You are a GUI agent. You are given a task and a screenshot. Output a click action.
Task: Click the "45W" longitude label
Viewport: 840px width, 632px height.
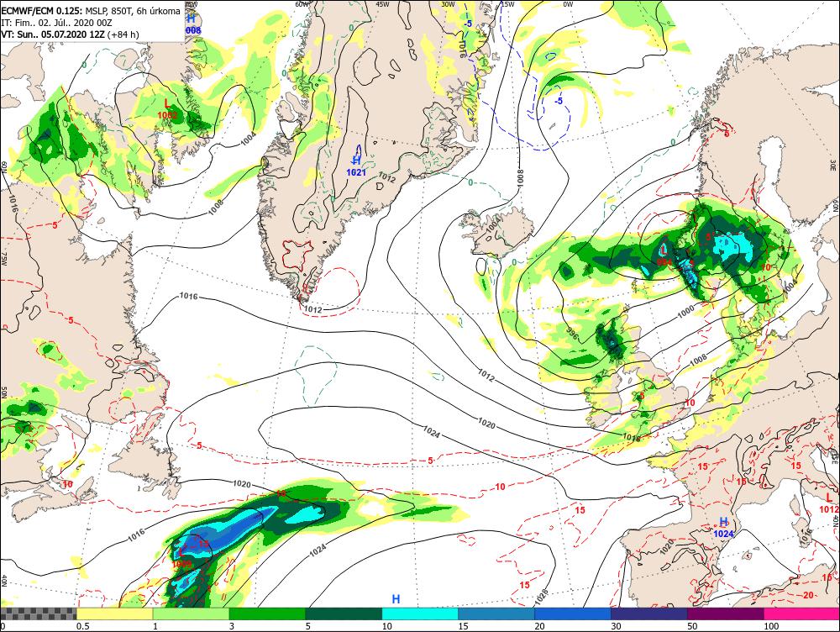pyautogui.click(x=382, y=3)
